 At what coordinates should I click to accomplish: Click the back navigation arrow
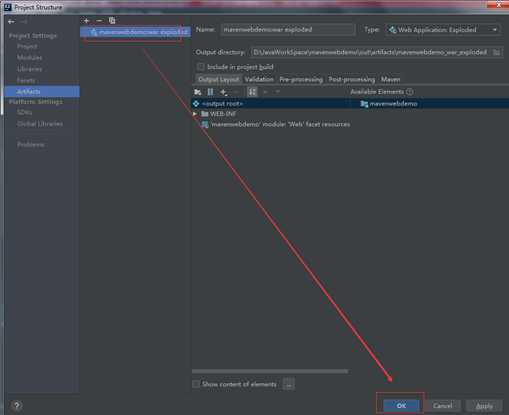tap(11, 22)
